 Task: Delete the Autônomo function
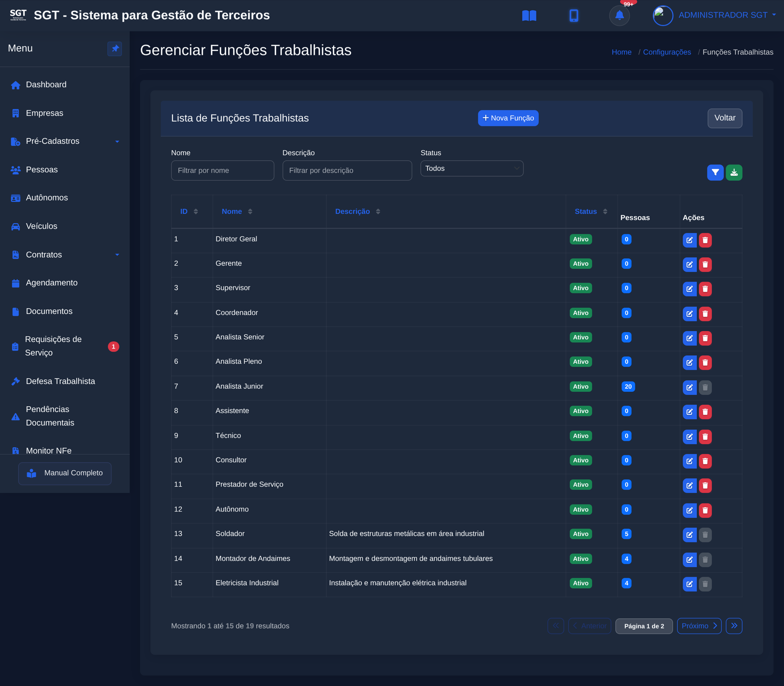pyautogui.click(x=705, y=510)
